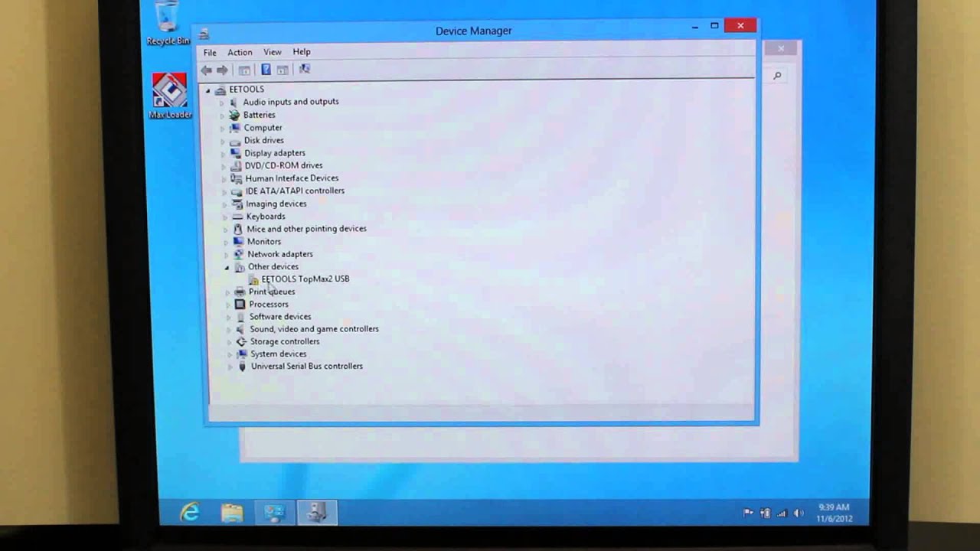Click the Network adapters category icon

point(239,254)
